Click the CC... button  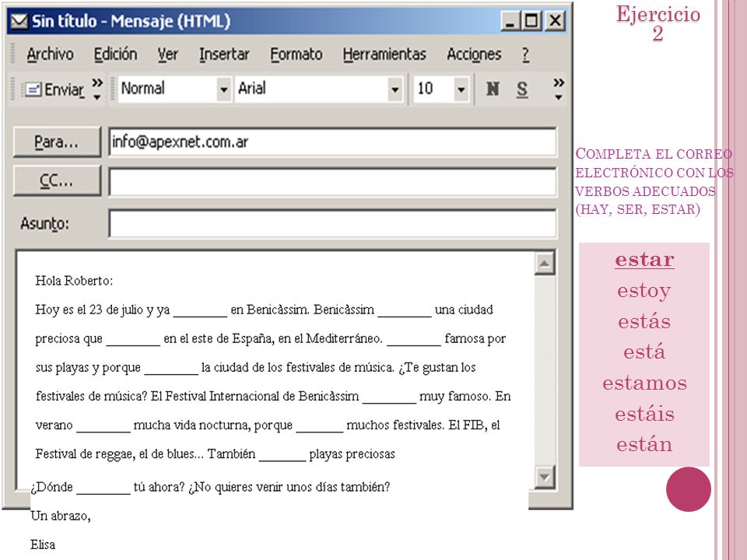(57, 181)
